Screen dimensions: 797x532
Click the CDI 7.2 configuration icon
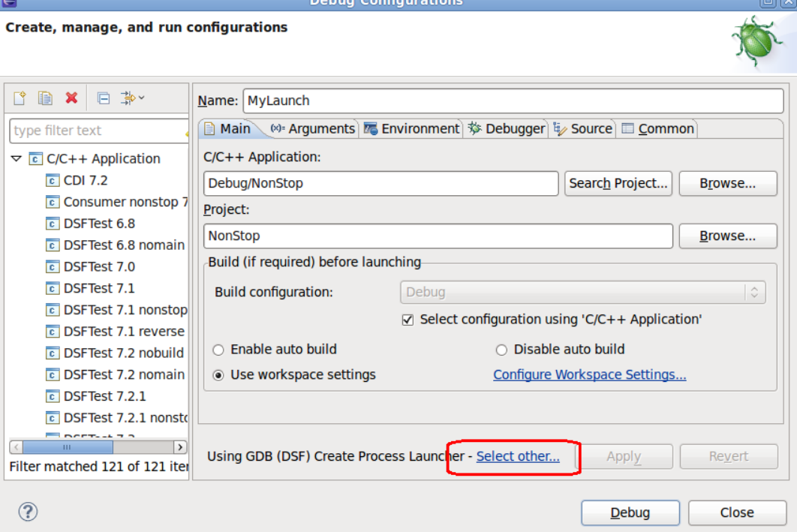tap(52, 180)
